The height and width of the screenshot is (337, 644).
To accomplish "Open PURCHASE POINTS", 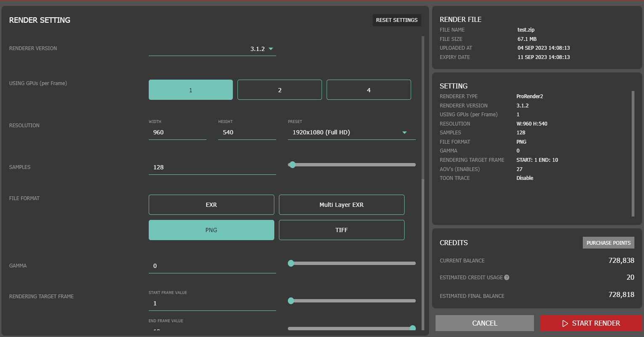I will [x=608, y=243].
